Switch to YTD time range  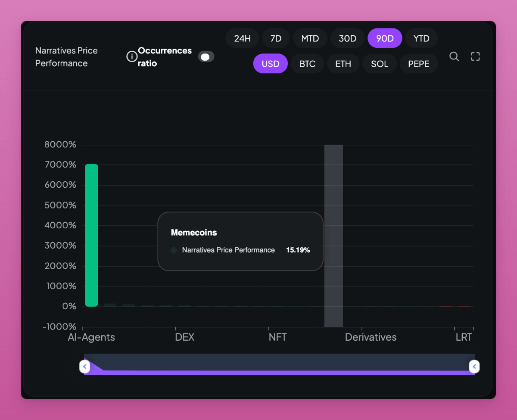421,38
